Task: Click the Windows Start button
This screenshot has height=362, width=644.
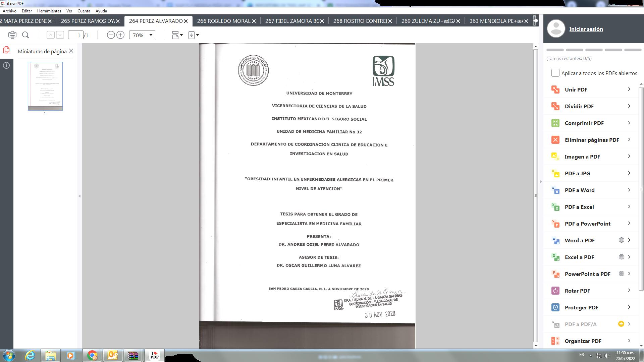Action: (x=9, y=355)
